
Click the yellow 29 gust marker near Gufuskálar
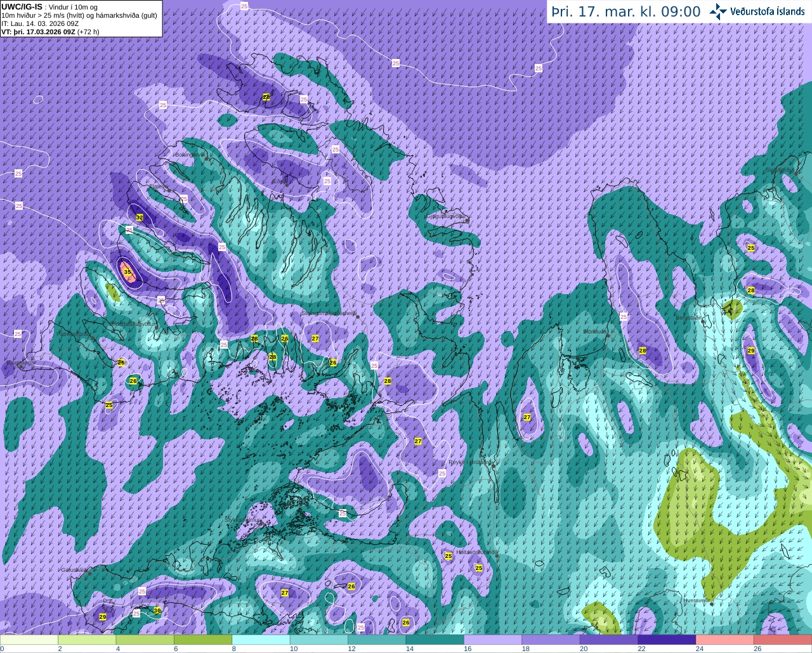point(103,617)
